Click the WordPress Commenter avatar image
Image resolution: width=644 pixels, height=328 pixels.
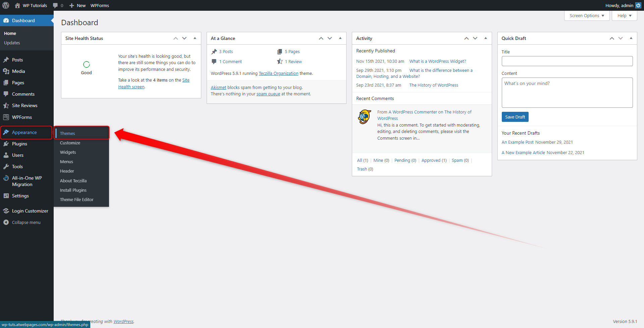pyautogui.click(x=365, y=117)
